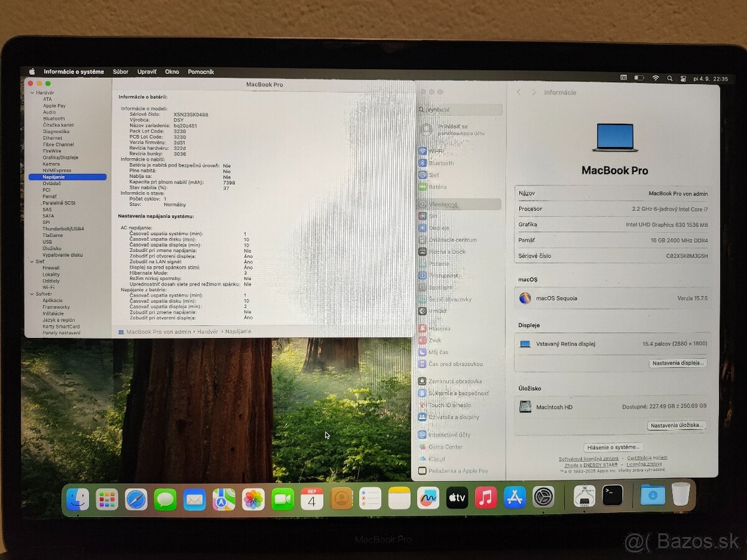
Task: Collapse the Sieť tree section
Action: (x=32, y=261)
